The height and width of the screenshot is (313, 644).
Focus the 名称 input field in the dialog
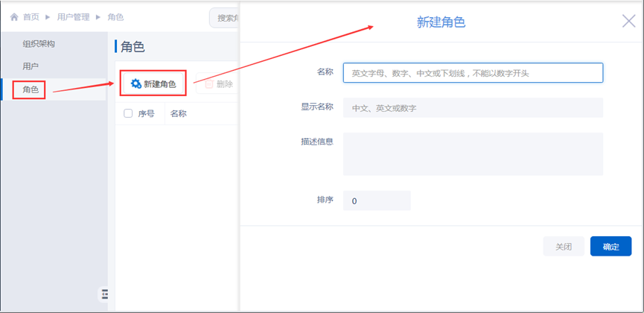[x=472, y=73]
